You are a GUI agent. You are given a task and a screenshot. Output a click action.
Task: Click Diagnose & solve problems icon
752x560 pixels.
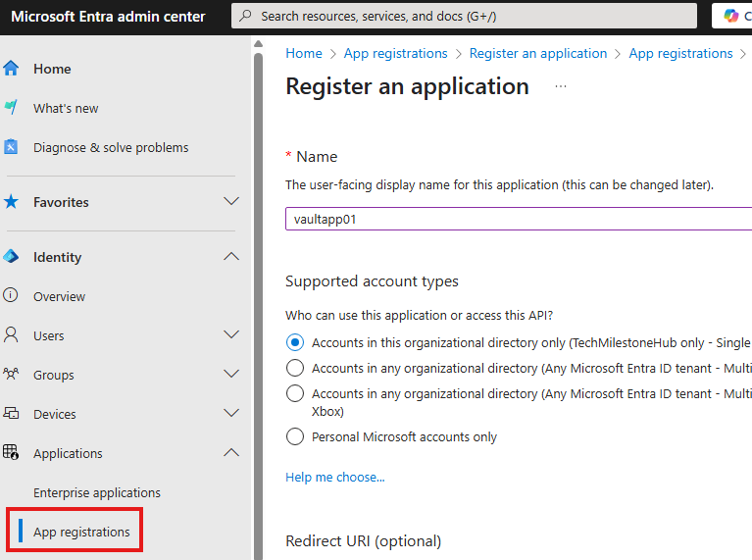[x=11, y=147]
